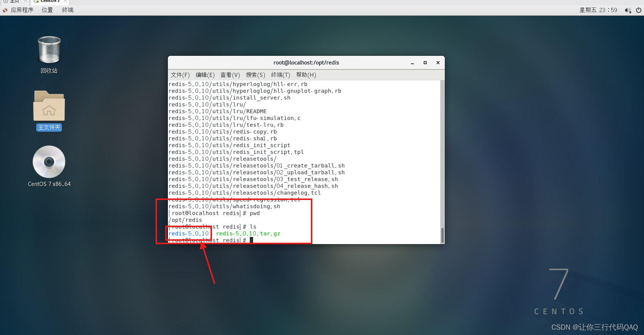Screen dimensions: 644x335
Task: Open the 搜索(S) menu in terminal
Action: [x=255, y=75]
